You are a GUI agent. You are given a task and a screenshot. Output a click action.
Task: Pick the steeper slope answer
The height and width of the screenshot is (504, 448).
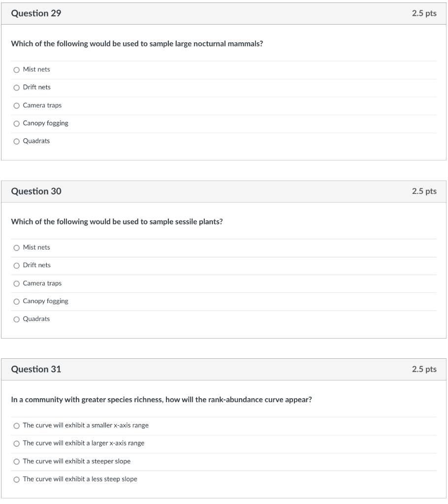(17, 461)
